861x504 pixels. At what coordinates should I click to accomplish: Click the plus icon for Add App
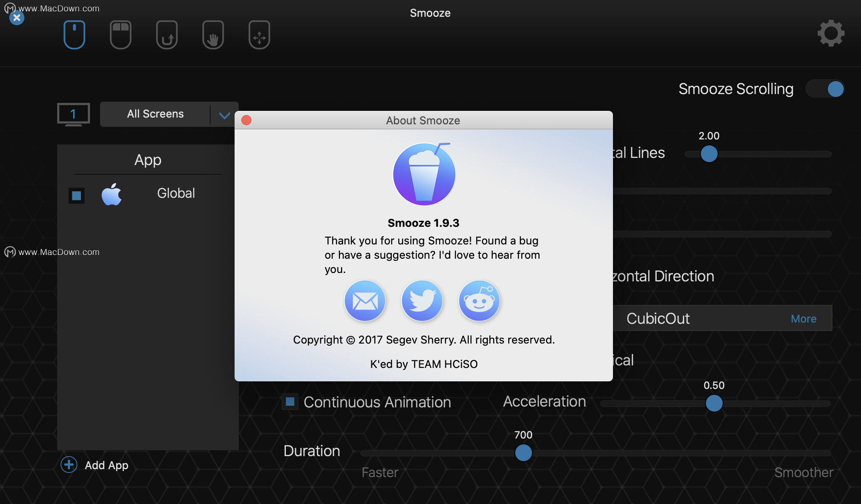coord(69,465)
